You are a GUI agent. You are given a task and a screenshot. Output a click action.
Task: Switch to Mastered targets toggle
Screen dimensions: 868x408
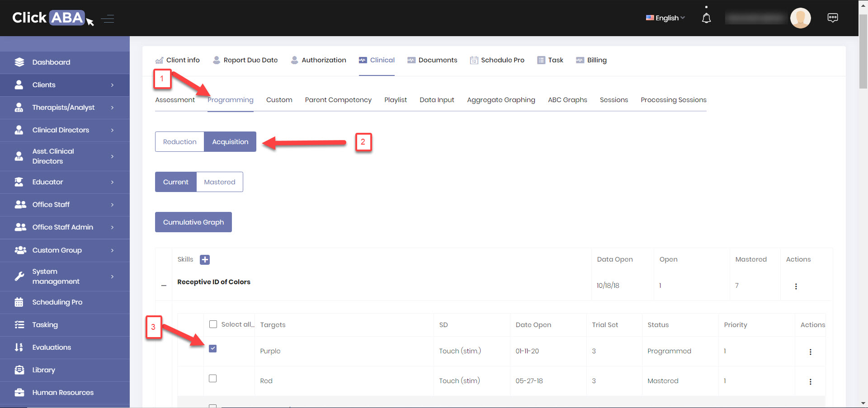click(220, 182)
